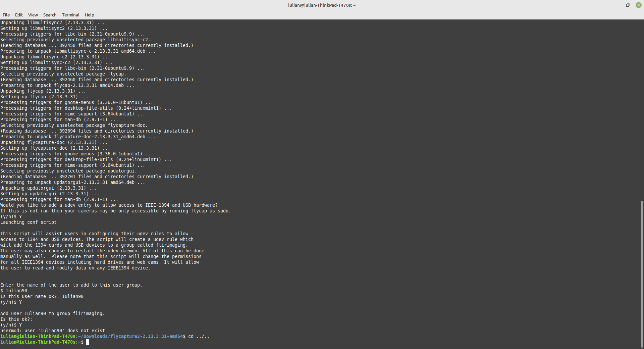
Task: Click the flycap setup line
Action: (44, 97)
